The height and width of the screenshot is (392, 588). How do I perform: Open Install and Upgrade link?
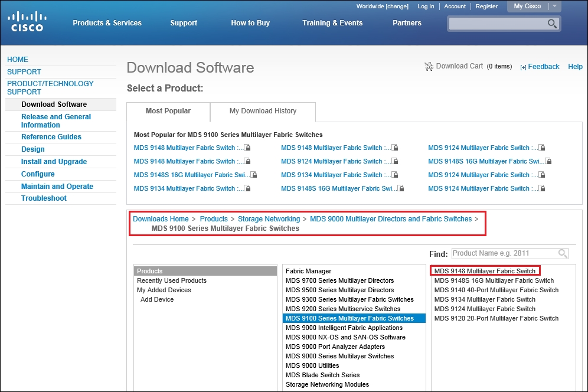pos(54,162)
